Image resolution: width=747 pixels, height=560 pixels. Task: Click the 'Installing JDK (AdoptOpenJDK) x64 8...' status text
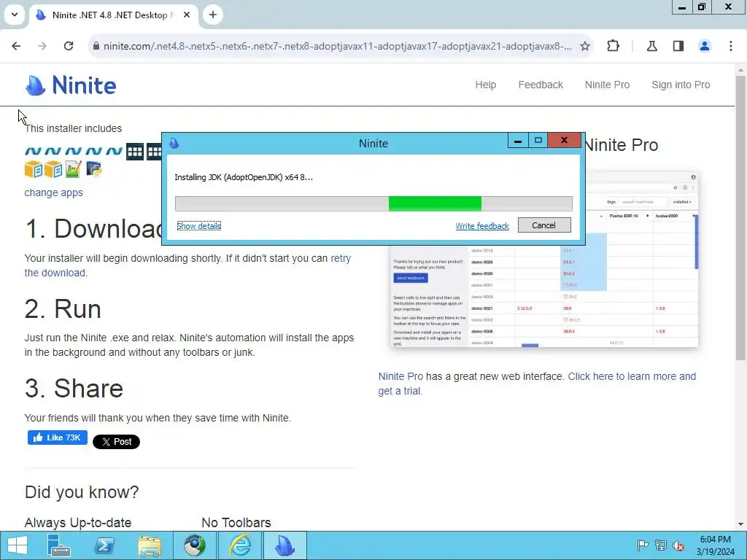point(244,177)
